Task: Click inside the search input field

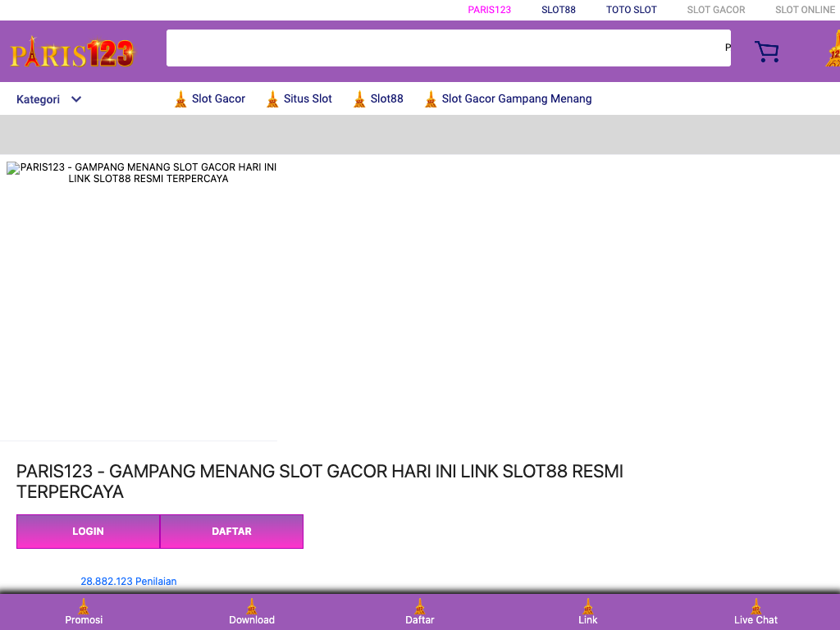Action: pos(443,48)
